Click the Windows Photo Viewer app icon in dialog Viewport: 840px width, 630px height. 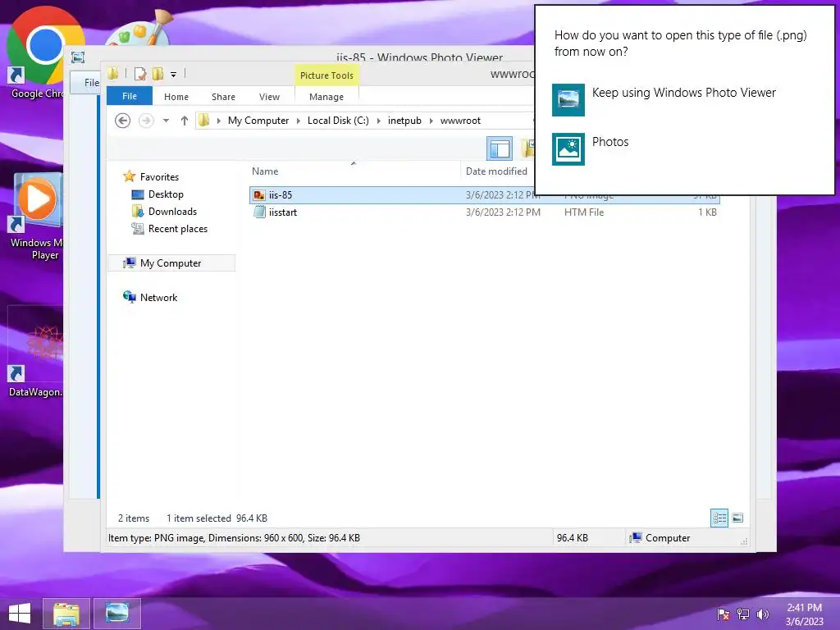[x=568, y=99]
